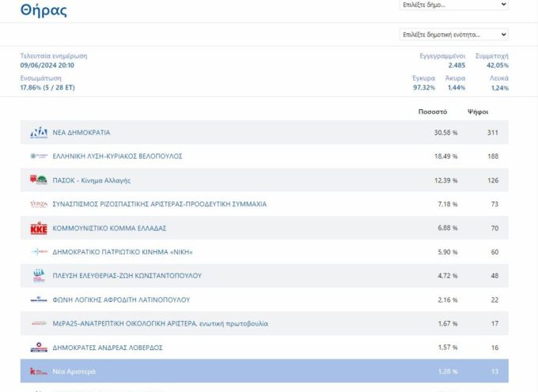Click the Plefsi Eleftherias party logo
This screenshot has height=392, width=538.
(x=39, y=276)
